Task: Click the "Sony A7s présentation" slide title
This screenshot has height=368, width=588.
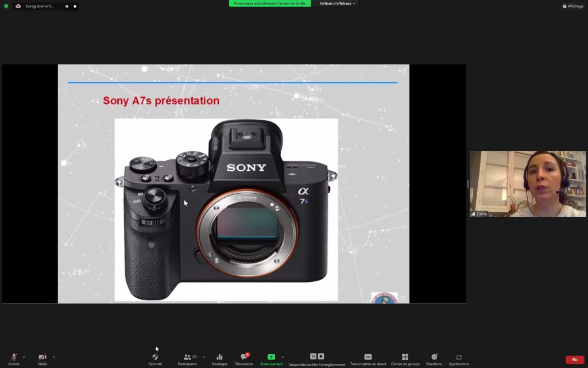Action: coord(161,101)
